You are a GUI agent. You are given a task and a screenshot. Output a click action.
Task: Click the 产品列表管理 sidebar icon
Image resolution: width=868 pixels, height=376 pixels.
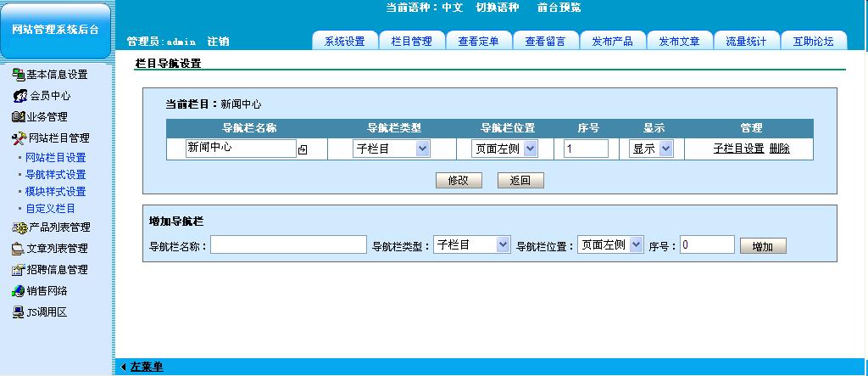(19, 227)
